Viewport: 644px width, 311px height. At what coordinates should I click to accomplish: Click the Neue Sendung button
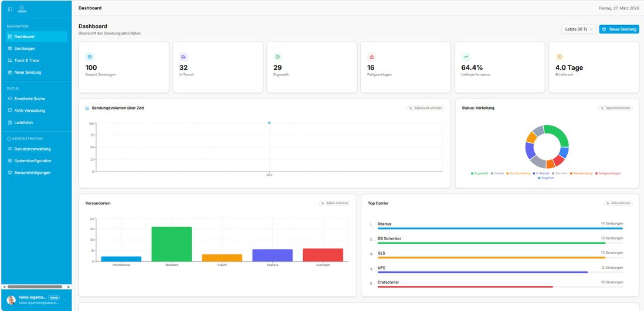pyautogui.click(x=619, y=29)
